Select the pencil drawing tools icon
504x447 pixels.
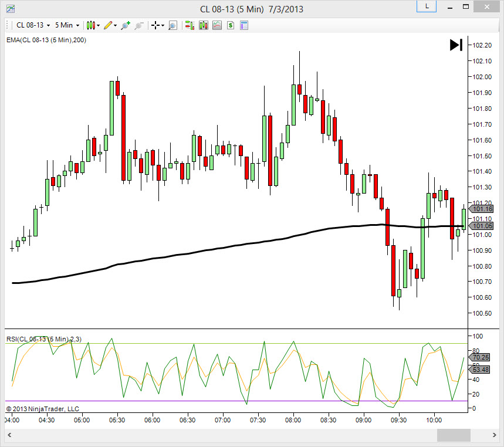[108, 25]
